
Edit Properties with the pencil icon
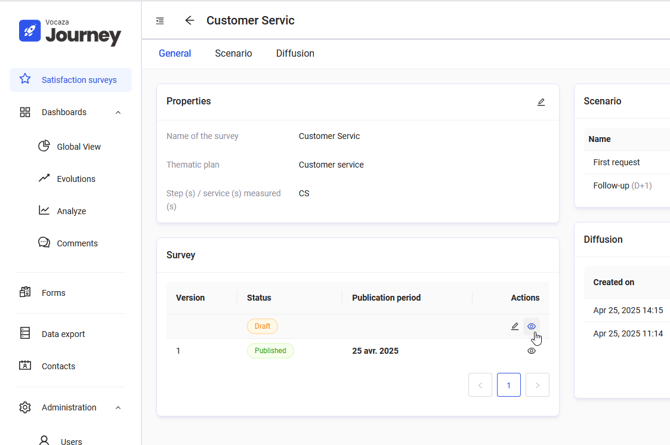541,102
